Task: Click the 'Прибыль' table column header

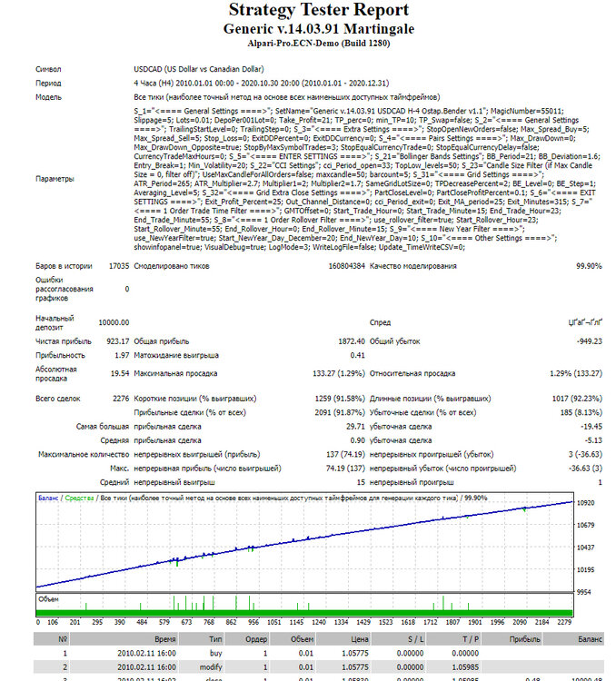Action: coord(525,639)
